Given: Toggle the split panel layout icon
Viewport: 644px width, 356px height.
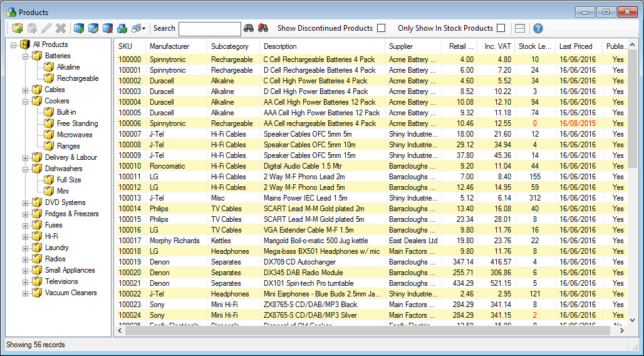Looking at the screenshot, I should tap(519, 28).
